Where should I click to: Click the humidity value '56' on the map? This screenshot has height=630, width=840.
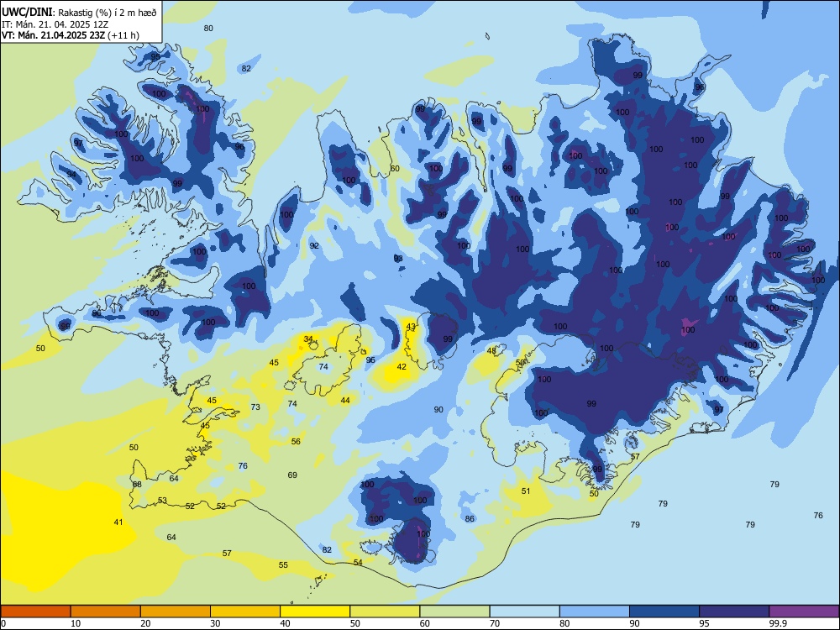(x=296, y=442)
